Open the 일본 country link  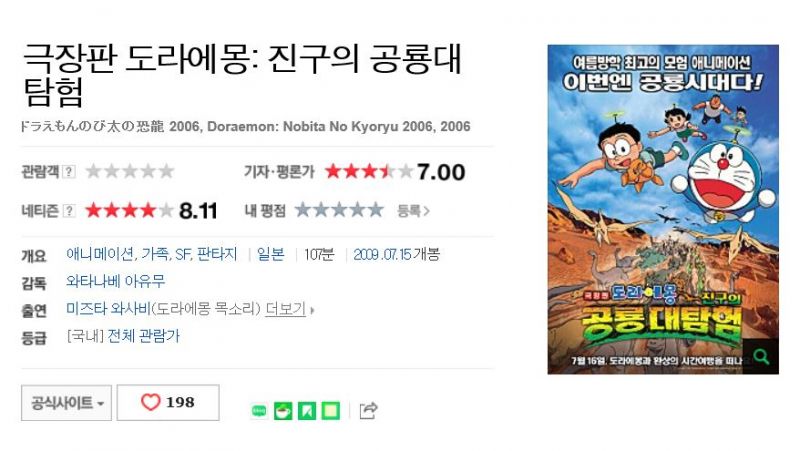point(270,254)
